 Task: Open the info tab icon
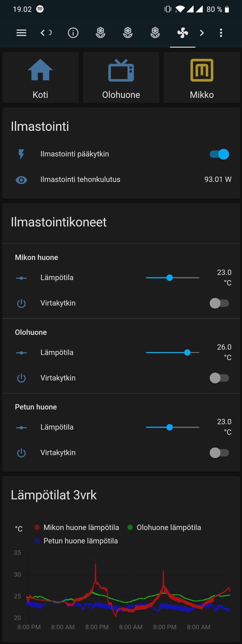(73, 33)
